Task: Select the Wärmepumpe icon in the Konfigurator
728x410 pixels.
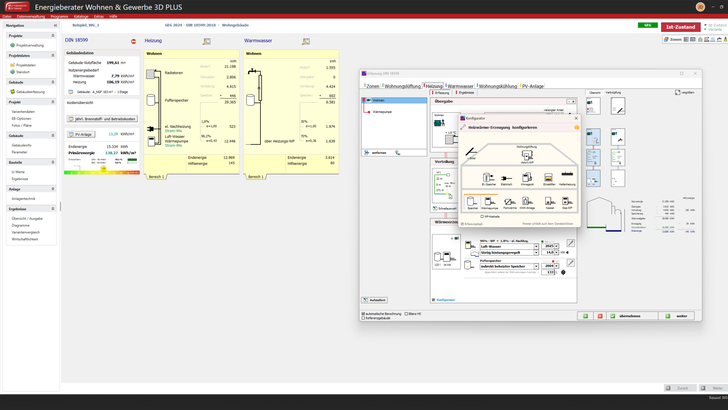Action: (x=490, y=202)
